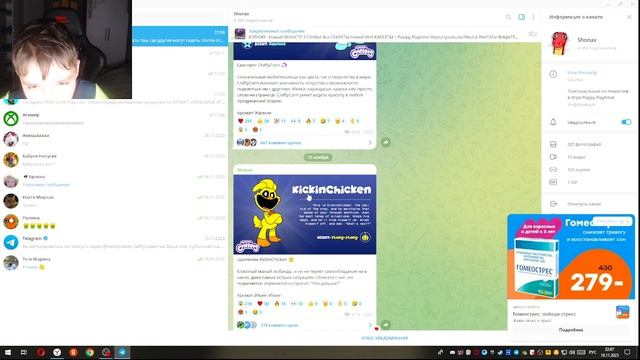
Task: Click the Подробнее button in the ad
Action: [571, 330]
